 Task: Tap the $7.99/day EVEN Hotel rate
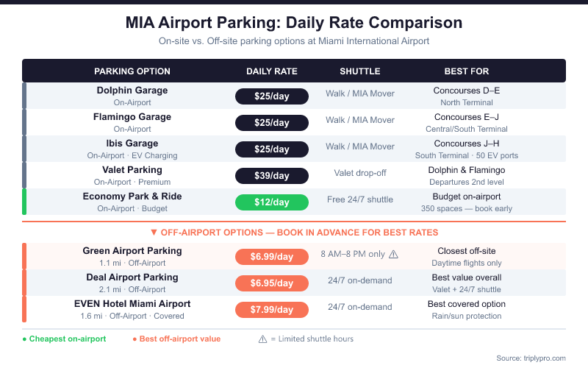tap(272, 310)
